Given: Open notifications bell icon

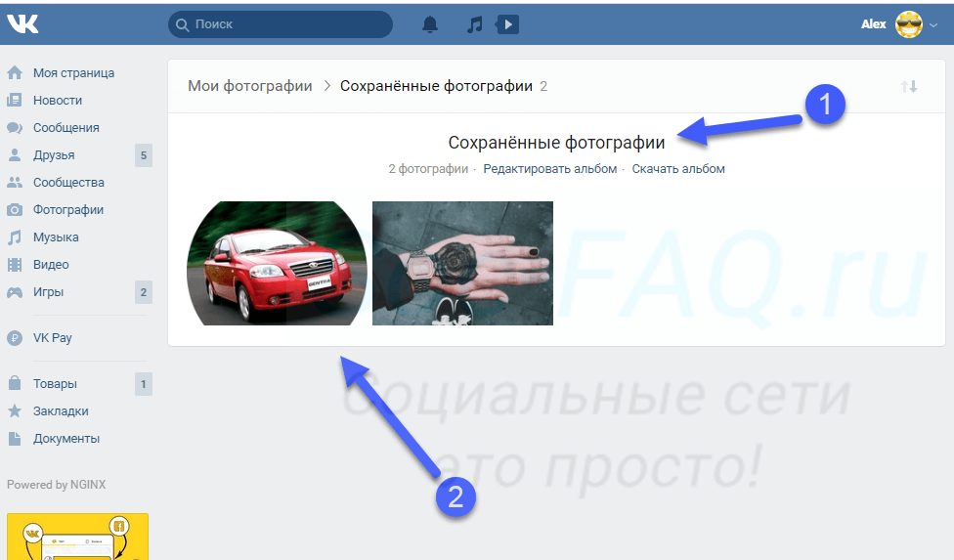Looking at the screenshot, I should click(x=430, y=24).
